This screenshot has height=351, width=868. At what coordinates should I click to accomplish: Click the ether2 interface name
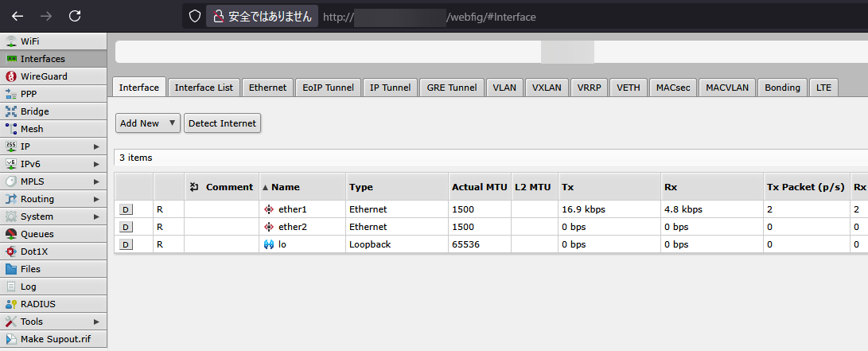click(292, 227)
